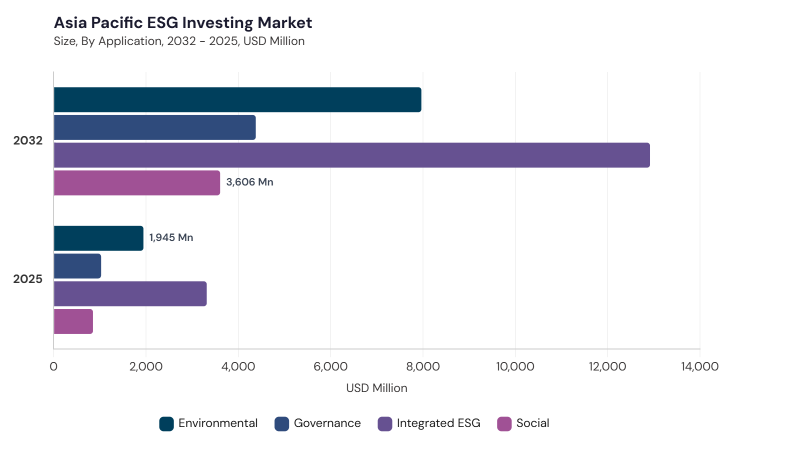Select the 2032 Social bar
Viewport: 800px width, 450px height.
pyautogui.click(x=137, y=183)
